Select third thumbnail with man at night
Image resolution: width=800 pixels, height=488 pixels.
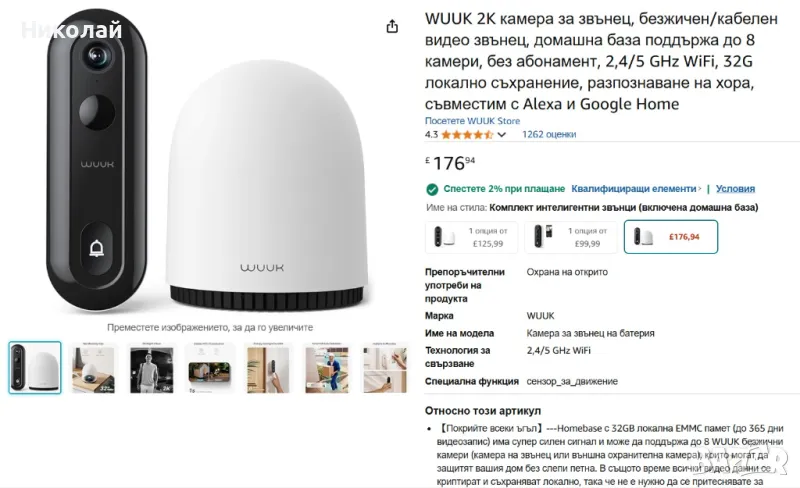[x=152, y=369]
